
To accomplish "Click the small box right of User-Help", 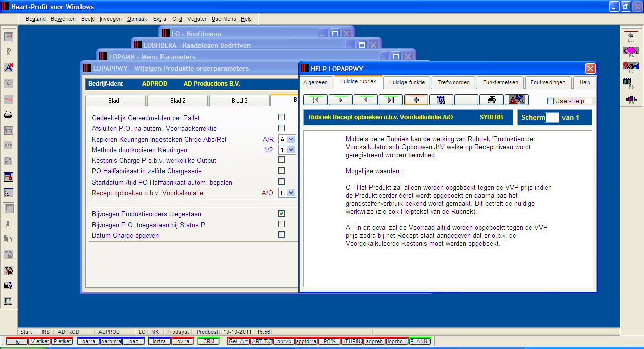I will point(589,101).
